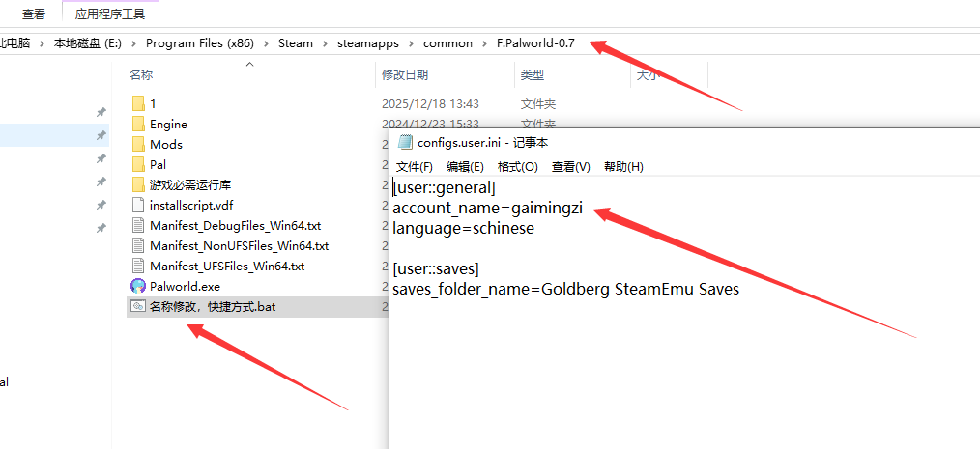Viewport: 980px width, 449px height.
Task: Expand the chevron after 本地磁盘 (E:)
Action: pos(133,43)
